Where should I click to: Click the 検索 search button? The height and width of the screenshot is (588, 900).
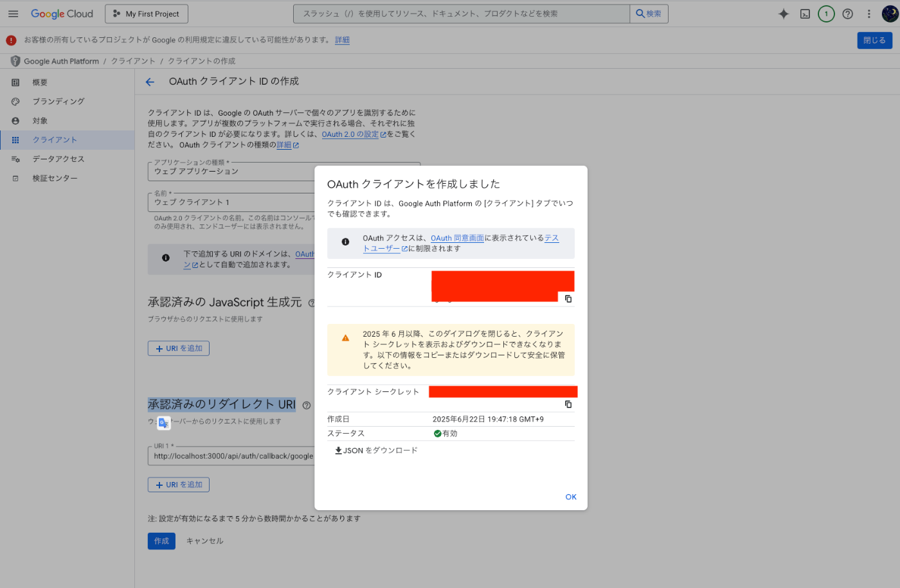pos(649,13)
